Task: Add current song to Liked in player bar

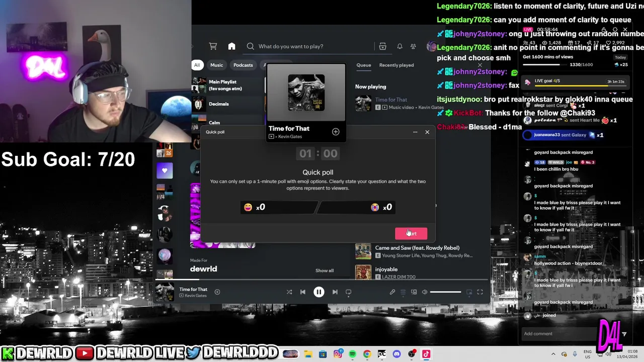Action: [x=217, y=292]
